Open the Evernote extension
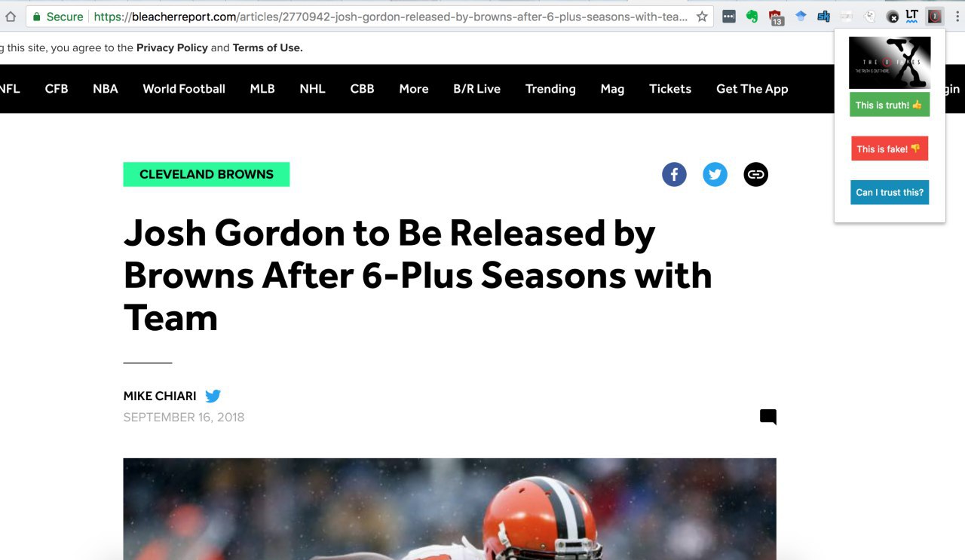 tap(752, 16)
